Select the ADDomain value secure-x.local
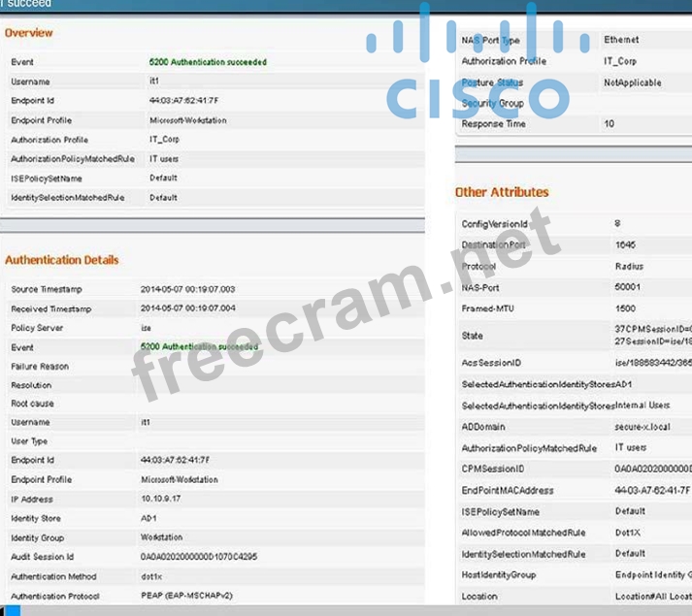The image size is (692, 616). point(643,426)
